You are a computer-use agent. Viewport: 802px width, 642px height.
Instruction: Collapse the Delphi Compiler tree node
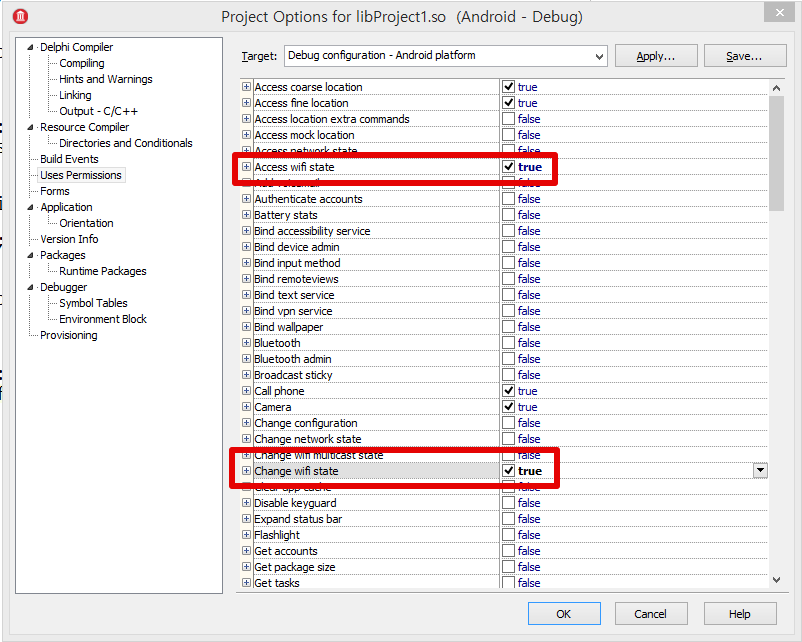pyautogui.click(x=30, y=47)
